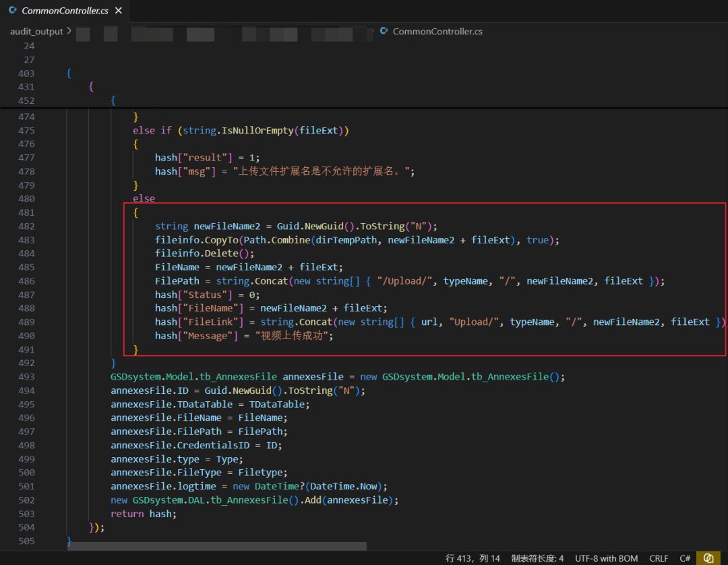Click annexesFile.CredentialsID on line 498
This screenshot has height=565, width=728.
180,445
